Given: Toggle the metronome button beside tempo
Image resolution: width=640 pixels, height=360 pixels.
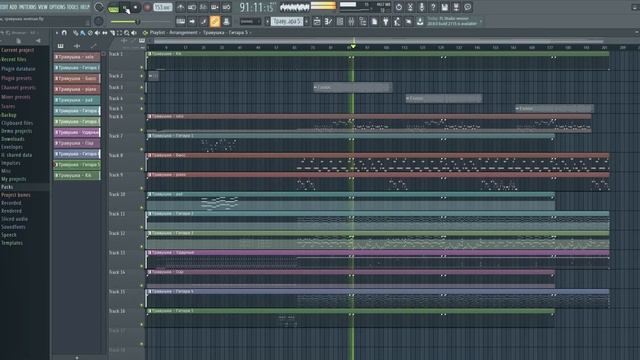Looking at the screenshot, I should point(180,7).
